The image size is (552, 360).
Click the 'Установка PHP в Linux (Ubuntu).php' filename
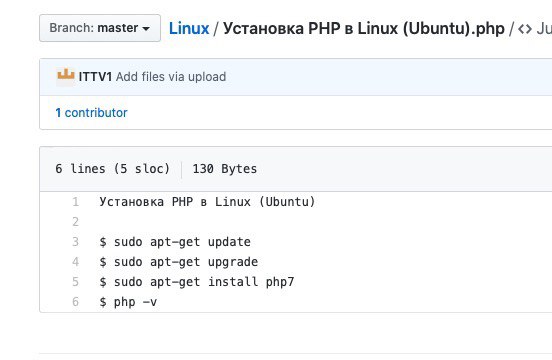click(364, 29)
